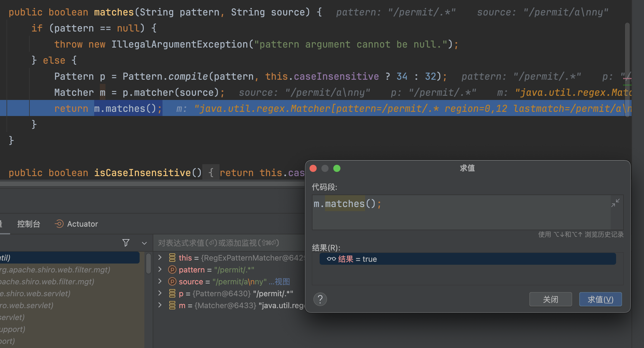This screenshot has width=644, height=348.
Task: Click the help question mark button
Action: [x=320, y=299]
